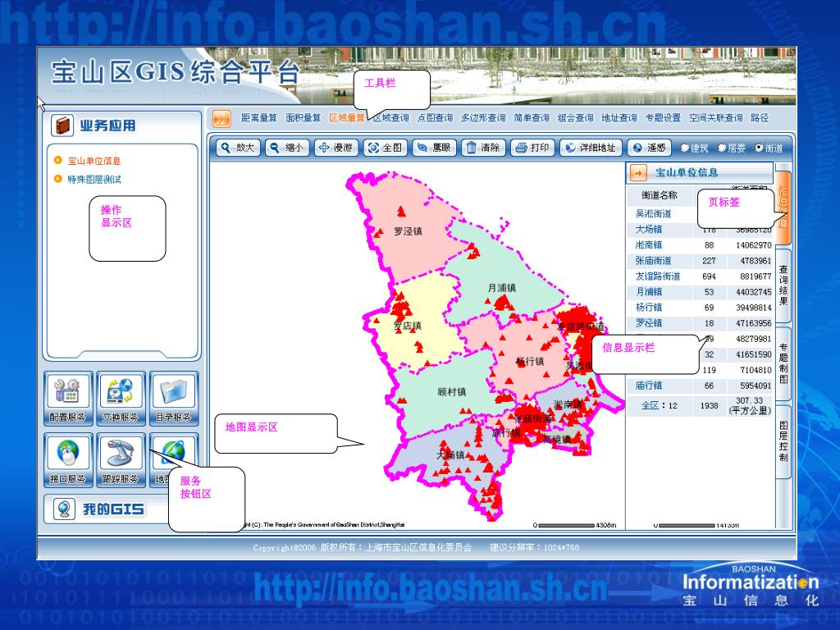
Task: Click the 大场镇 label on the map
Action: 450,454
